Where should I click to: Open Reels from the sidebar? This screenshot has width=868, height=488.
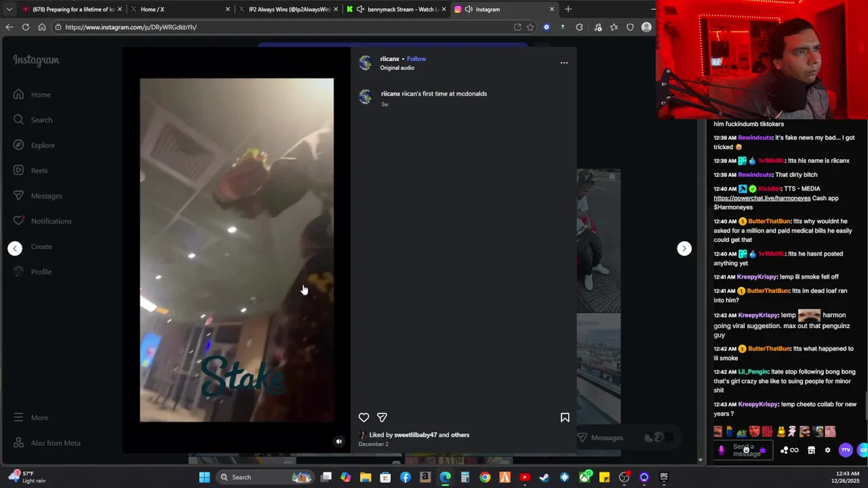point(31,171)
